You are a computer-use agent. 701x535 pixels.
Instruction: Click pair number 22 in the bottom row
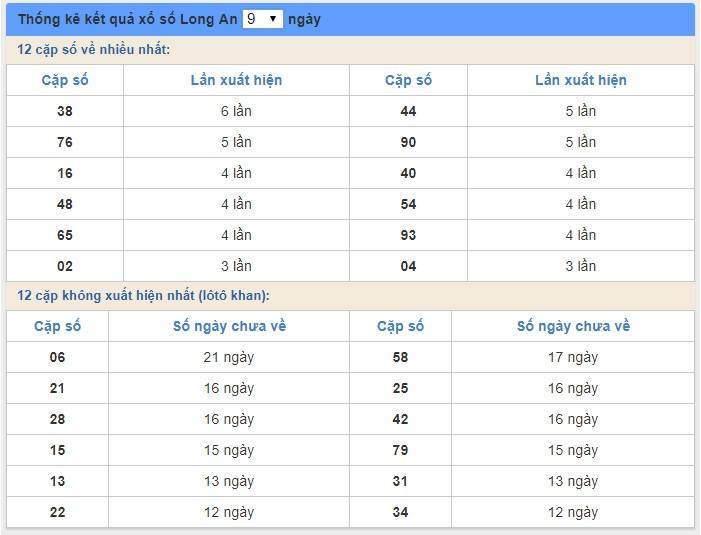point(57,512)
